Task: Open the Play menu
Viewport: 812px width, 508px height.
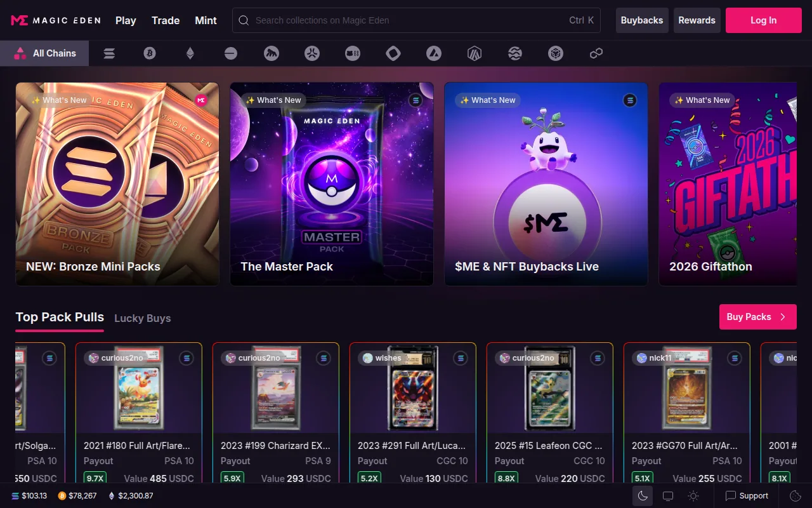Action: [x=126, y=20]
